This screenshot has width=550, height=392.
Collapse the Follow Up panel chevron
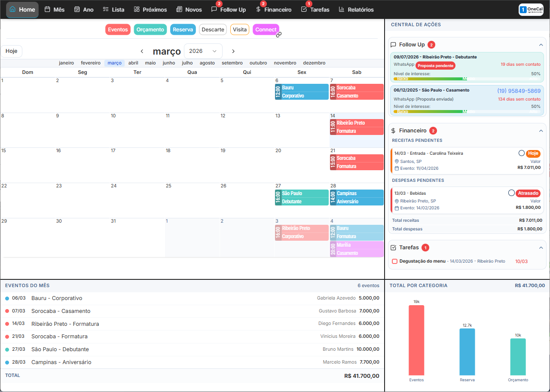(541, 45)
